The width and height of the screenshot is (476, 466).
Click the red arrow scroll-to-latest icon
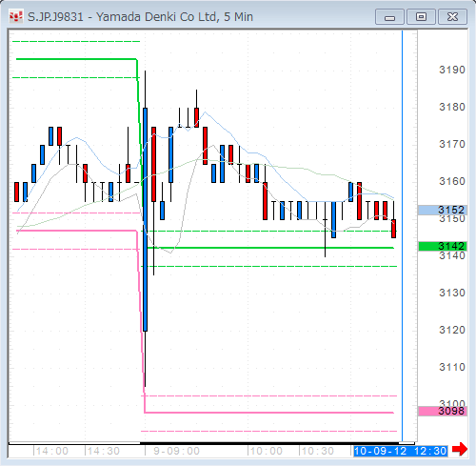(x=460, y=449)
